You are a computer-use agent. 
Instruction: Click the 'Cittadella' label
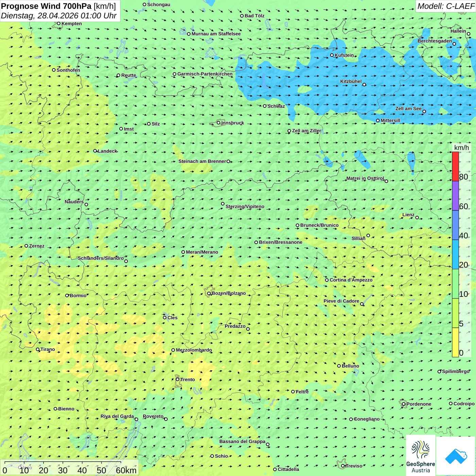point(288,469)
